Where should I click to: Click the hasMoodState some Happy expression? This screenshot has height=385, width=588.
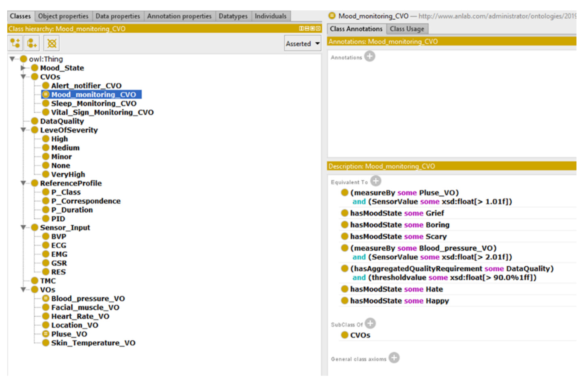click(x=399, y=301)
